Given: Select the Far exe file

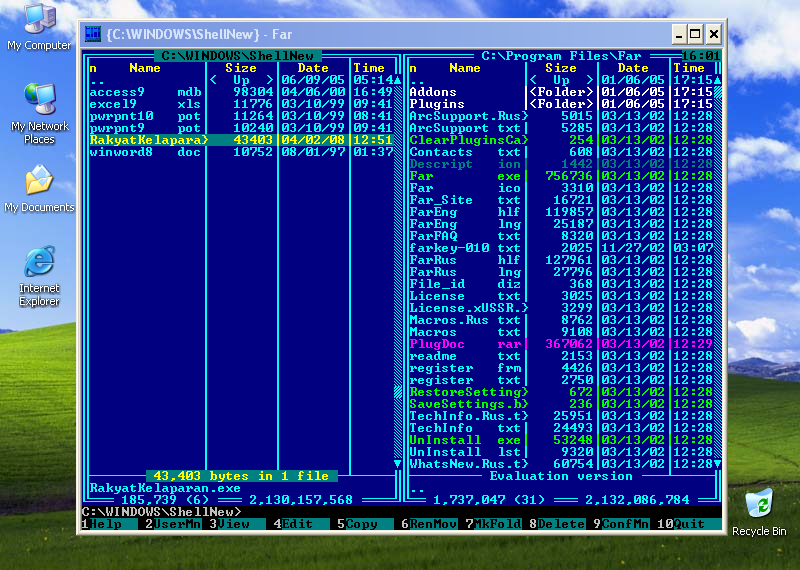Looking at the screenshot, I should (x=561, y=176).
